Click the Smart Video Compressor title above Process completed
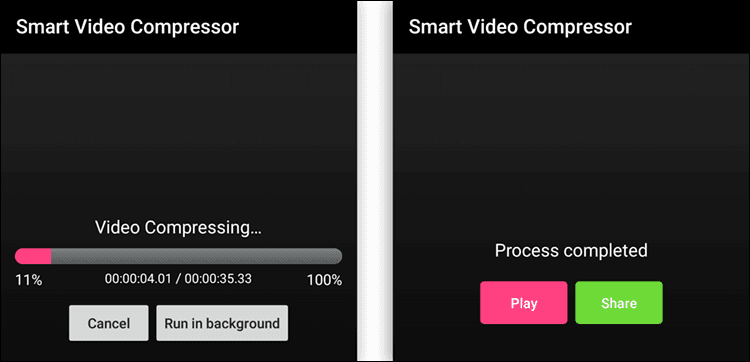The width and height of the screenshot is (750, 362). (520, 27)
